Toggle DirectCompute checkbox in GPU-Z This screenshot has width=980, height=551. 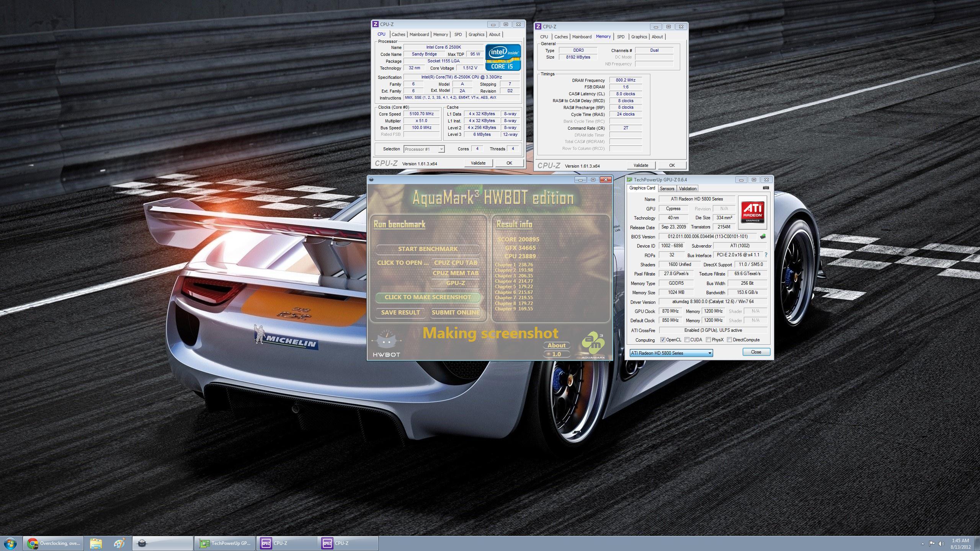click(x=729, y=340)
